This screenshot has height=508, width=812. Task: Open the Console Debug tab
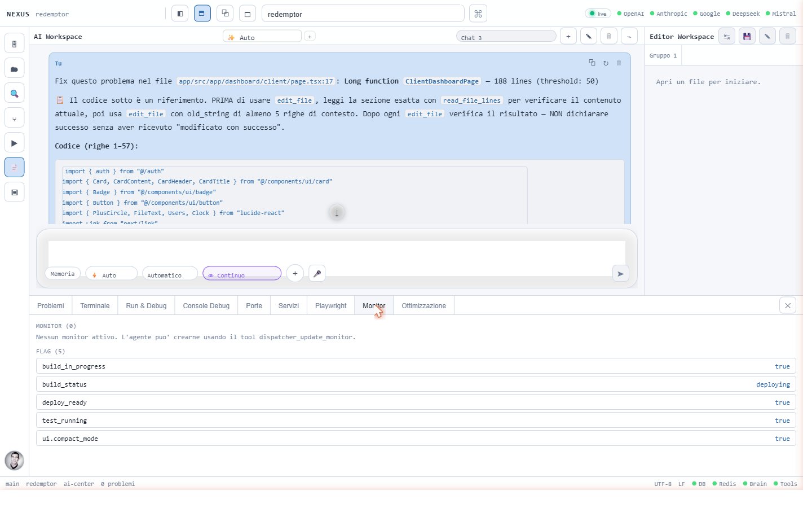(206, 305)
